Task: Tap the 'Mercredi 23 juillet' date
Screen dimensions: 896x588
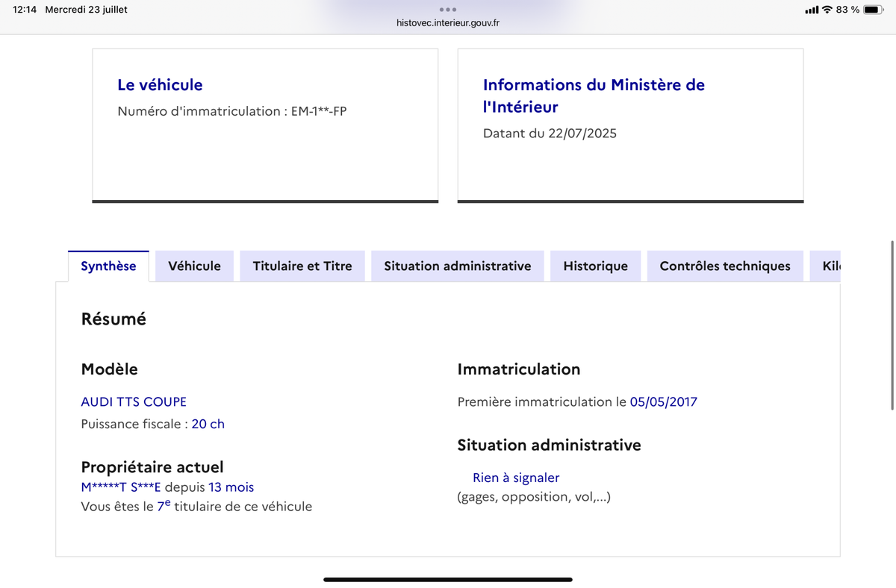Action: [x=86, y=10]
